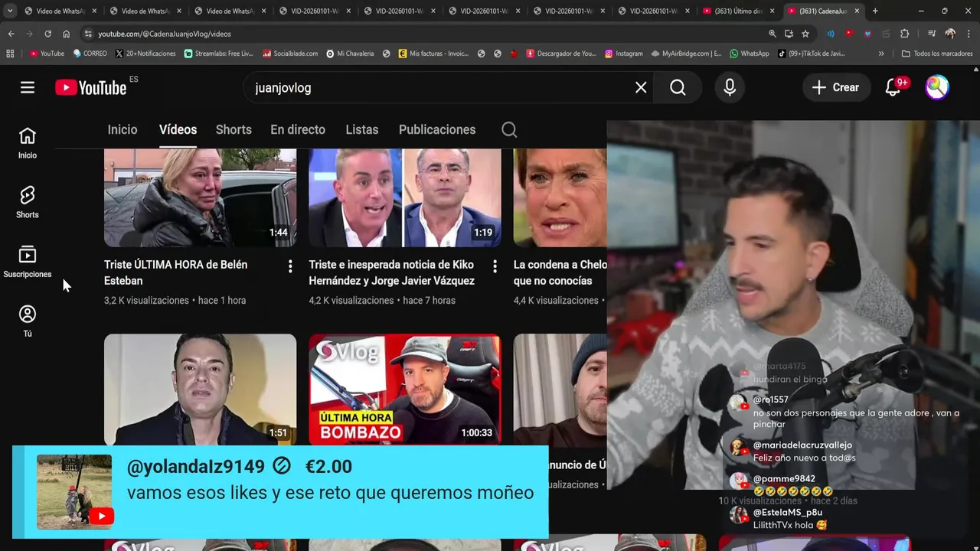Open 20+Notificaciones X bookmark
The height and width of the screenshot is (551, 980).
coord(145,54)
